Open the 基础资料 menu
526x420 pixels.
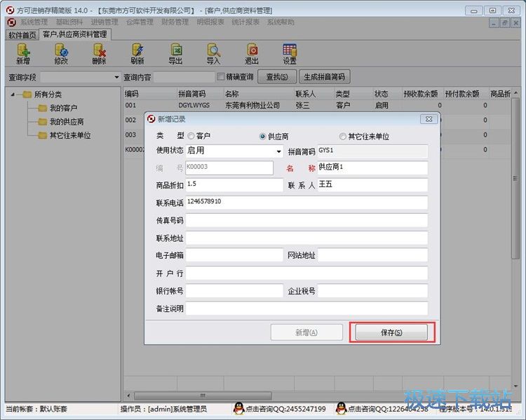(x=69, y=22)
